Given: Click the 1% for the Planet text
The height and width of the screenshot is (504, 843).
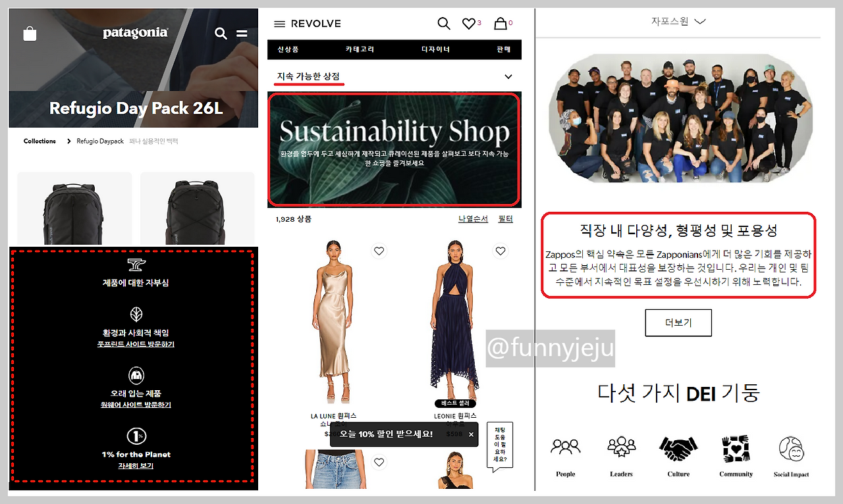Looking at the screenshot, I should tap(136, 455).
